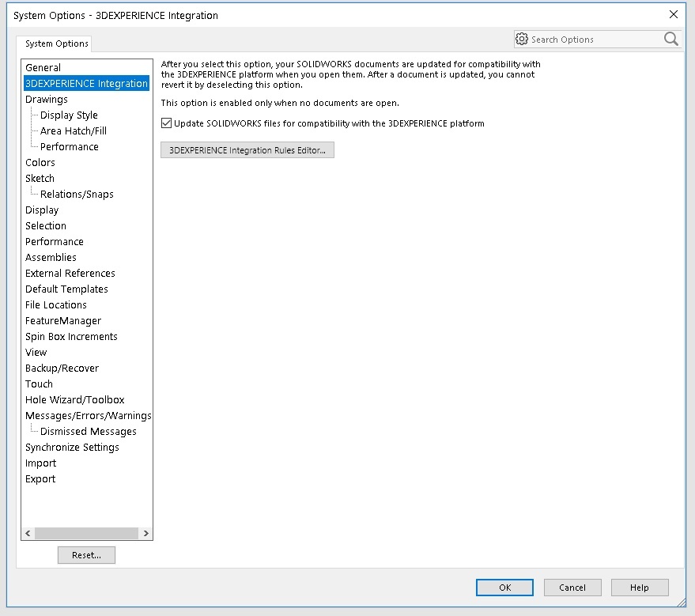Image resolution: width=695 pixels, height=616 pixels.
Task: Open the Colors category
Action: (40, 163)
